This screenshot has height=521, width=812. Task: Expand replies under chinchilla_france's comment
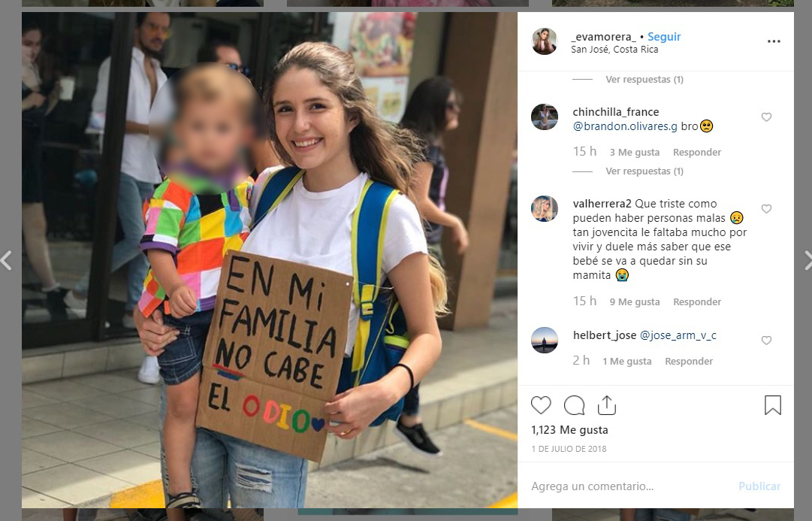click(644, 171)
